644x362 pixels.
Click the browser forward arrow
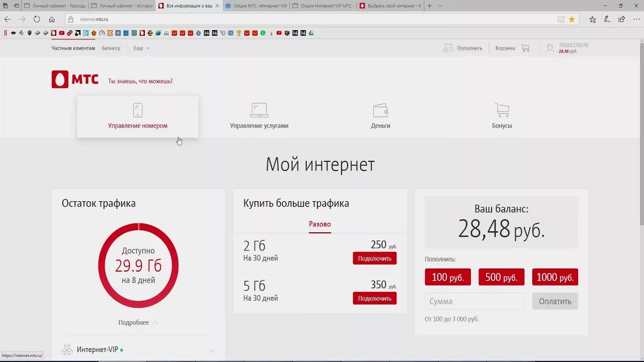pyautogui.click(x=22, y=19)
